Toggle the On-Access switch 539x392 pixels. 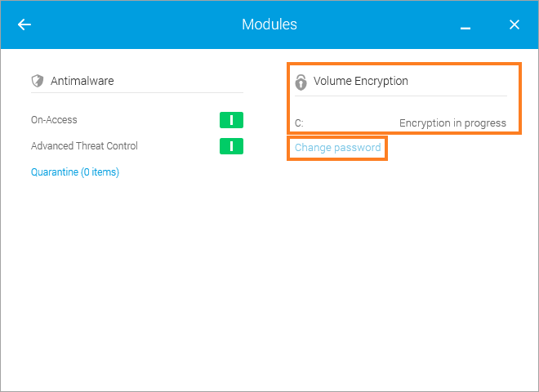coord(231,120)
